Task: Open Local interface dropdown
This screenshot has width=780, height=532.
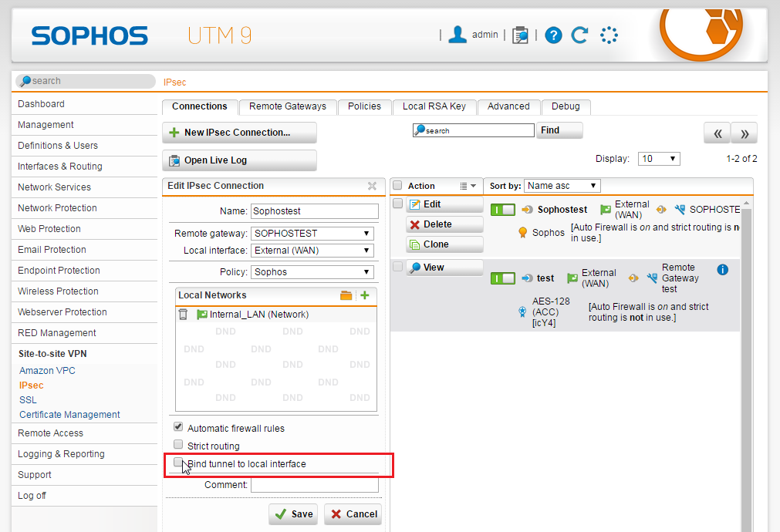Action: (312, 251)
